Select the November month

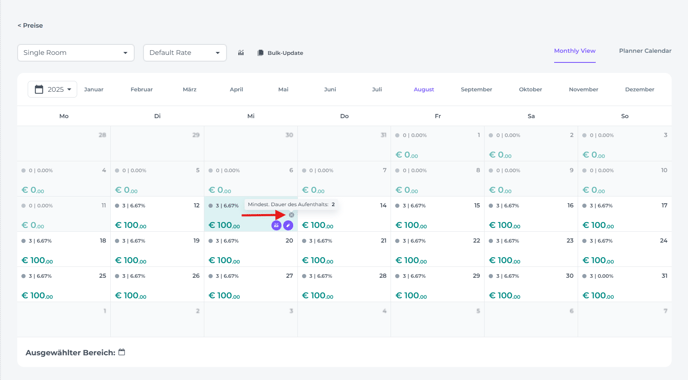point(584,90)
